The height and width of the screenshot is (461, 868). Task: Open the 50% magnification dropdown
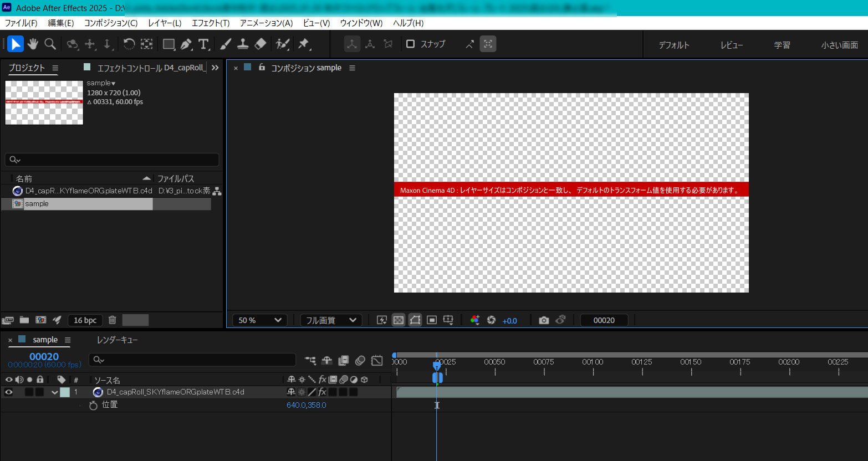(x=260, y=320)
